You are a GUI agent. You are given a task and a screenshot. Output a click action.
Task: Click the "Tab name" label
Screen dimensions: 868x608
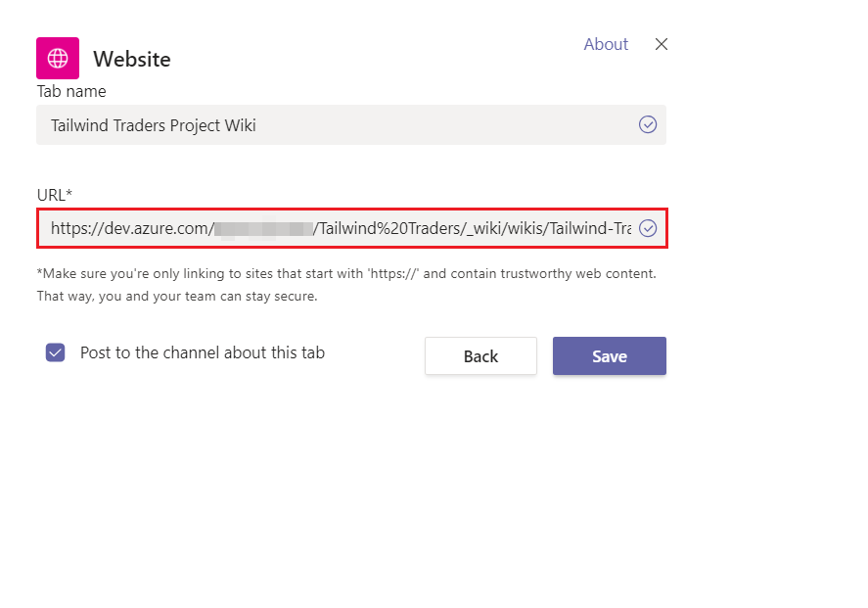click(71, 91)
